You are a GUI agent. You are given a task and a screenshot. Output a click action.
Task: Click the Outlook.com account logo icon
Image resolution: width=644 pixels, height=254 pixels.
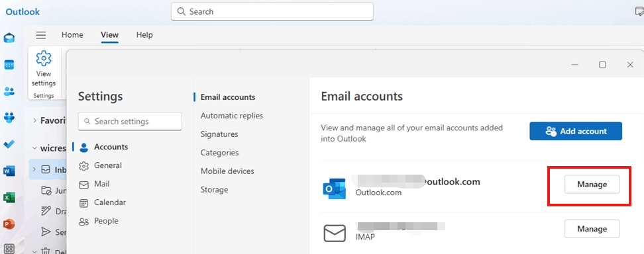tap(335, 188)
